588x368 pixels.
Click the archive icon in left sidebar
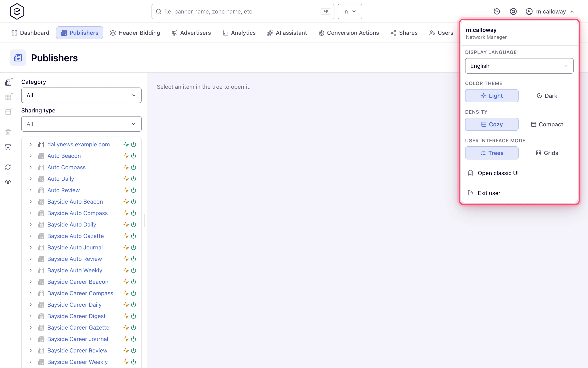point(8,147)
